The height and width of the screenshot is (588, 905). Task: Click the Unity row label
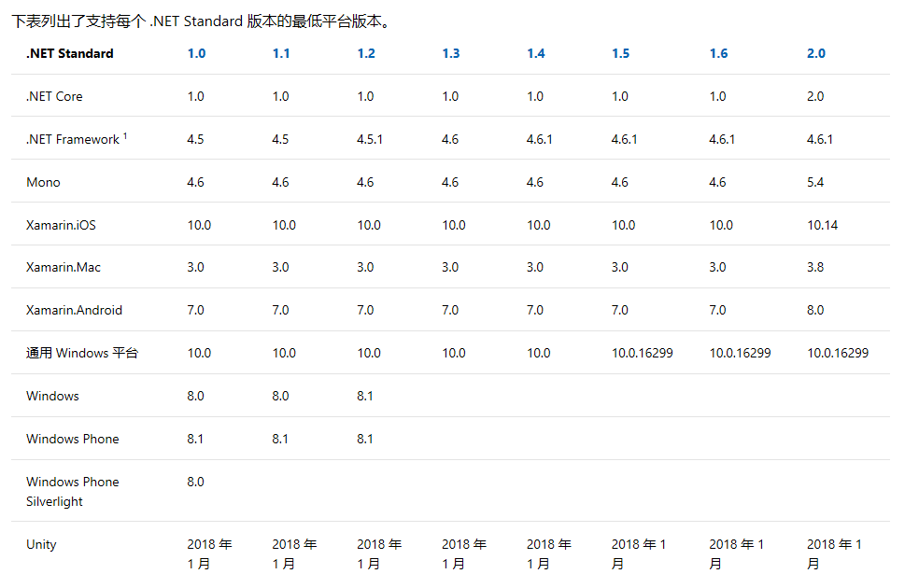(x=41, y=544)
